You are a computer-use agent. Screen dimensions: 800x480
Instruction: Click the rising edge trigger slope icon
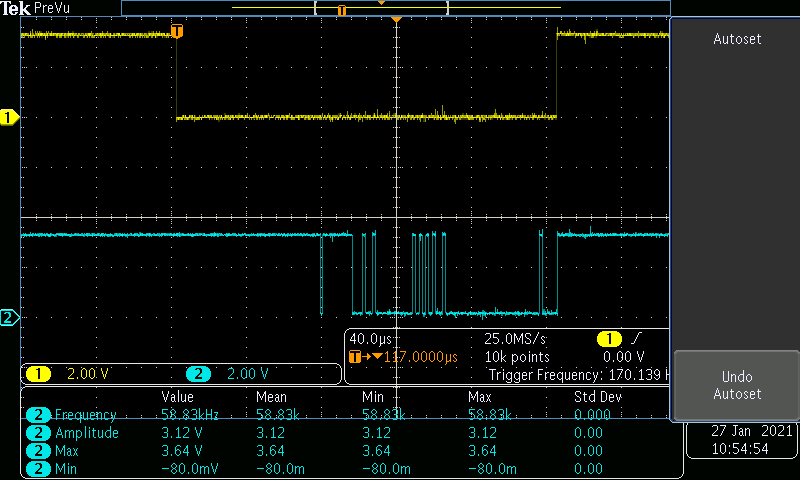click(x=637, y=338)
